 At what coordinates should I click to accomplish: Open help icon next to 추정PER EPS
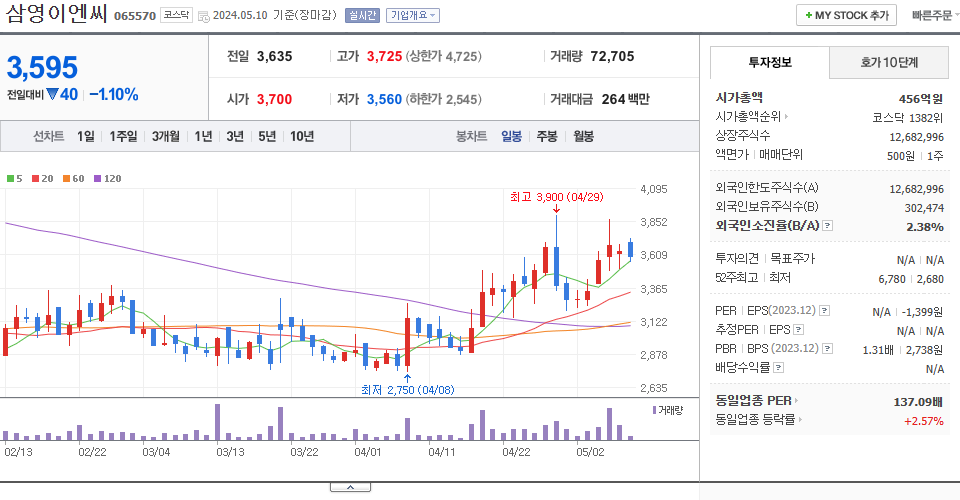tap(798, 330)
